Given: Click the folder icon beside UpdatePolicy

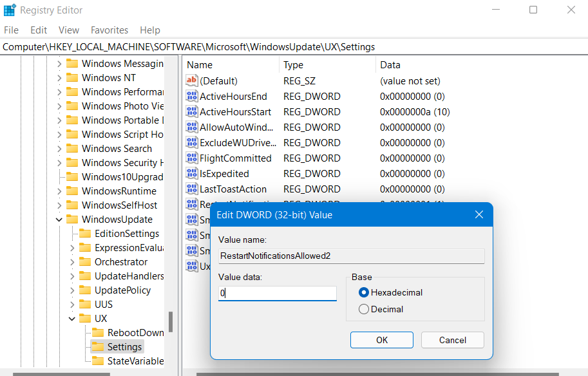Looking at the screenshot, I should [x=85, y=290].
